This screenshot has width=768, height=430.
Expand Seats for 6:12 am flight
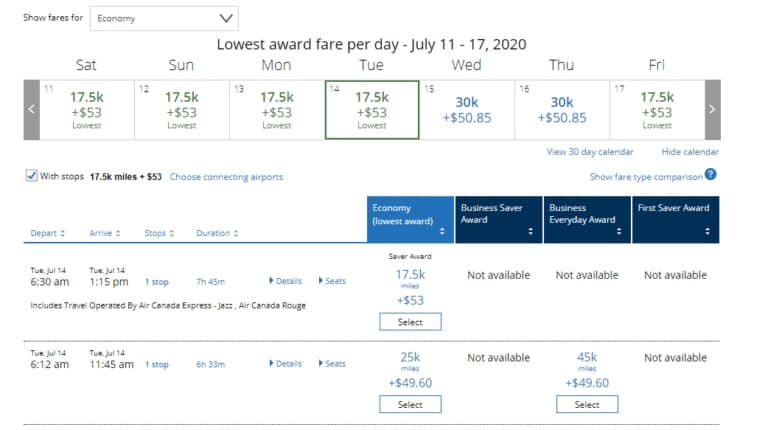tap(332, 363)
